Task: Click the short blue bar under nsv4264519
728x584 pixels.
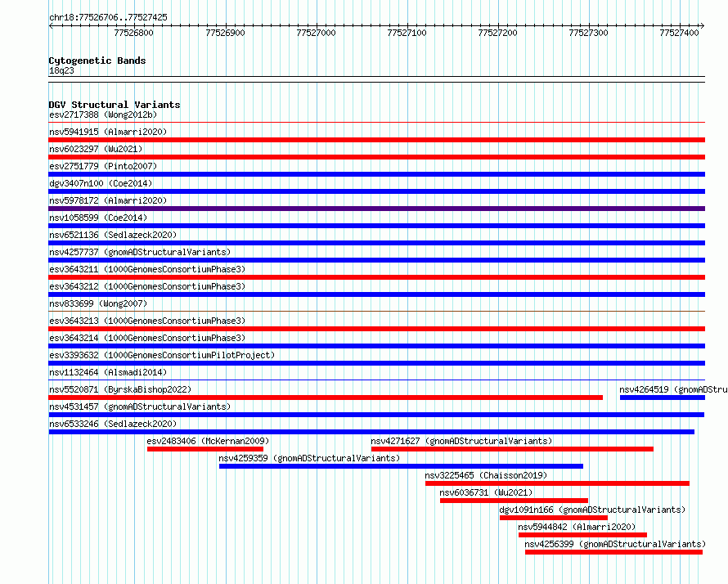Action: coord(663,398)
